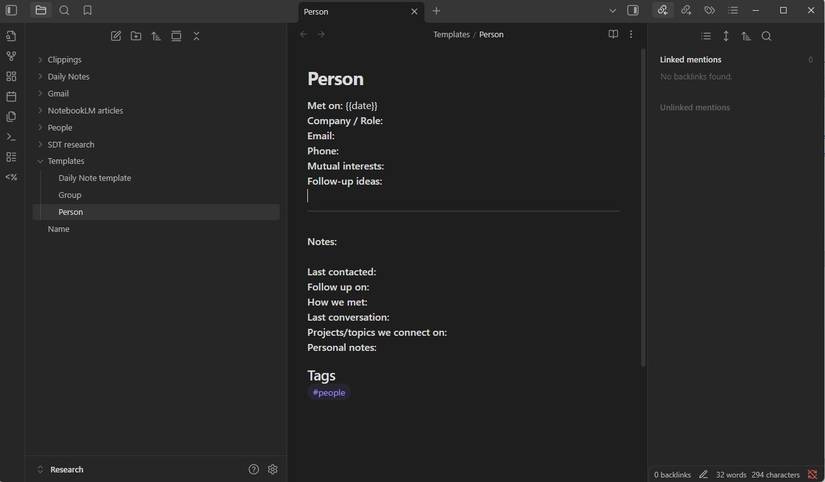
Task: Close the Person tab
Action: (x=415, y=12)
